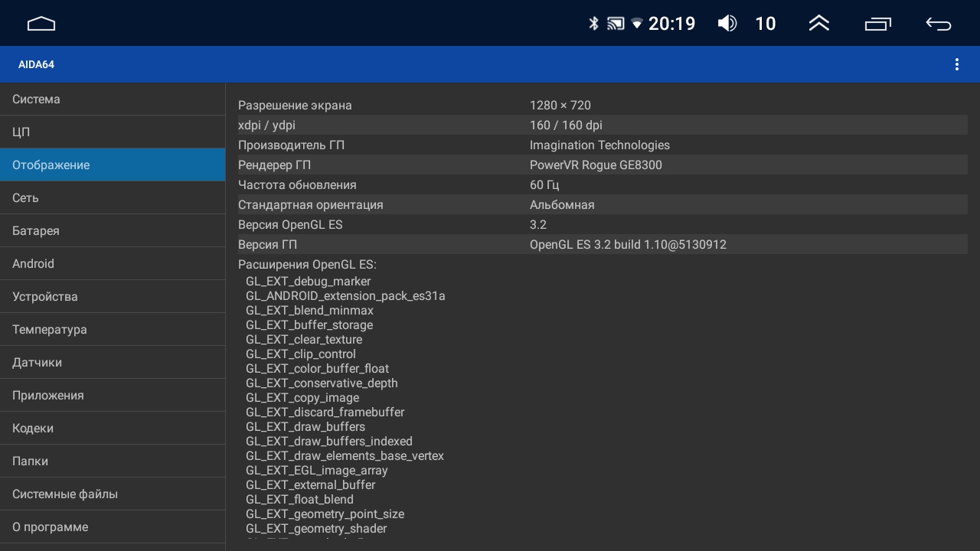
Task: Select the OpenGL ES 3.2 build value
Action: tap(628, 245)
